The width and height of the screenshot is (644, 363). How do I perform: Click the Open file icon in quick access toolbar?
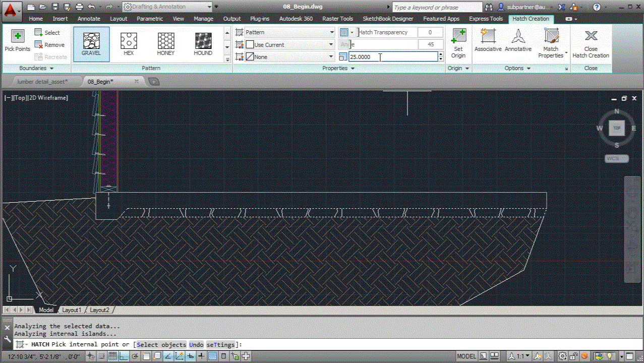[x=43, y=7]
